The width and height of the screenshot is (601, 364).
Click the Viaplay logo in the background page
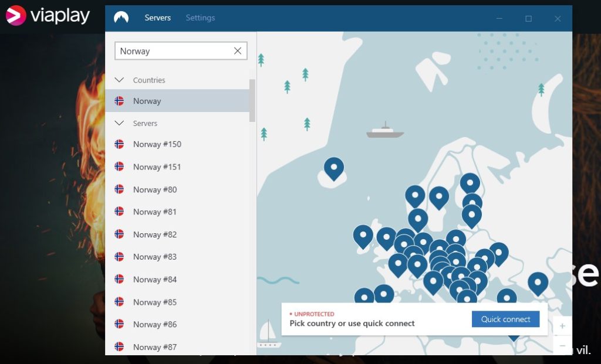pos(48,16)
